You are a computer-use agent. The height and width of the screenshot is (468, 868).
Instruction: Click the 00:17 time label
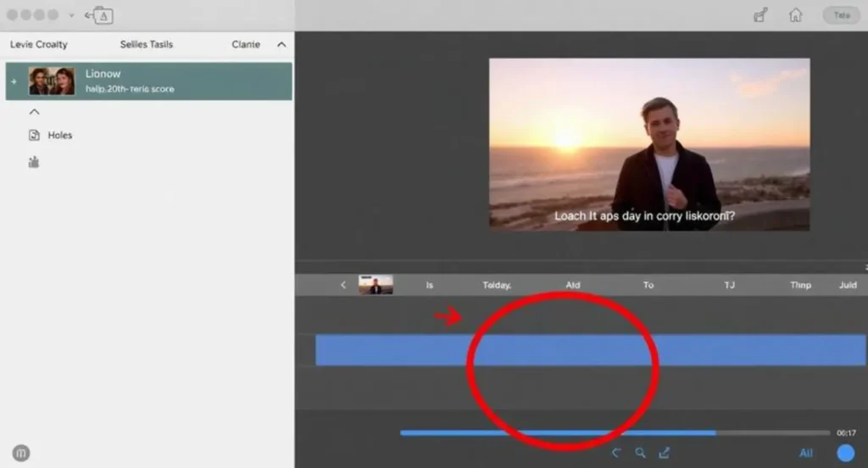847,432
